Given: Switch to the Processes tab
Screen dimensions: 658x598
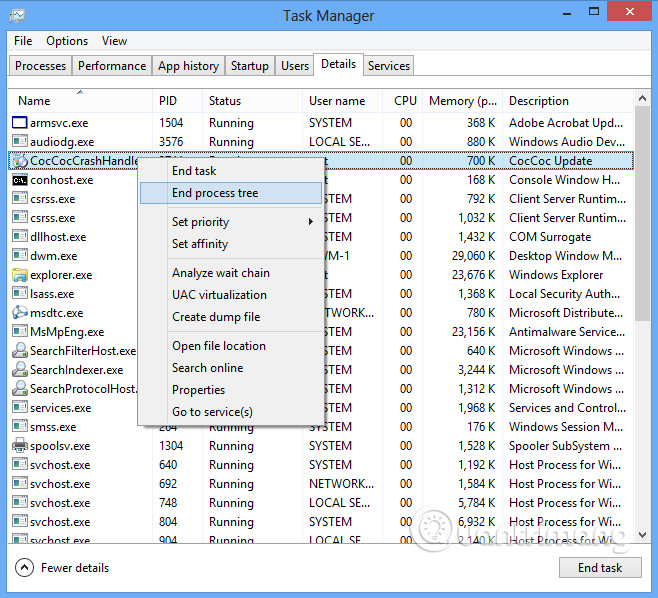Looking at the screenshot, I should click(x=40, y=66).
